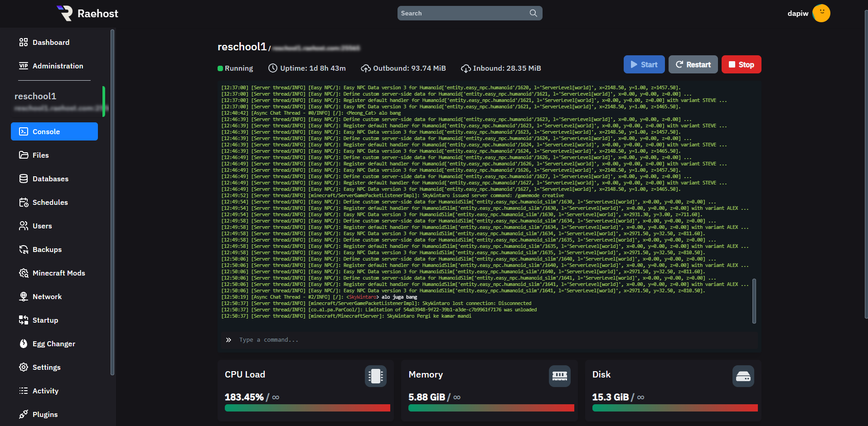Click the CPU Load usage bar
868x426 pixels.
point(307,408)
